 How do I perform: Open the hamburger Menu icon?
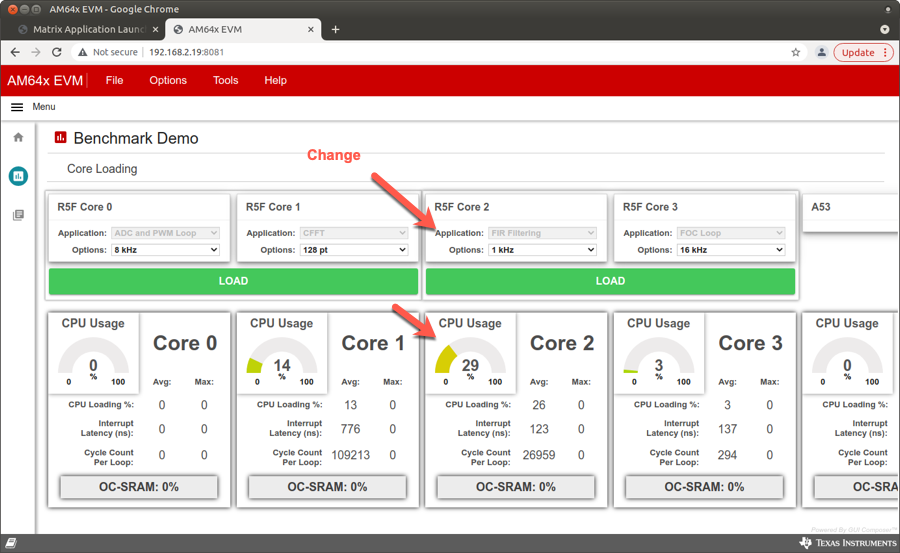point(17,107)
